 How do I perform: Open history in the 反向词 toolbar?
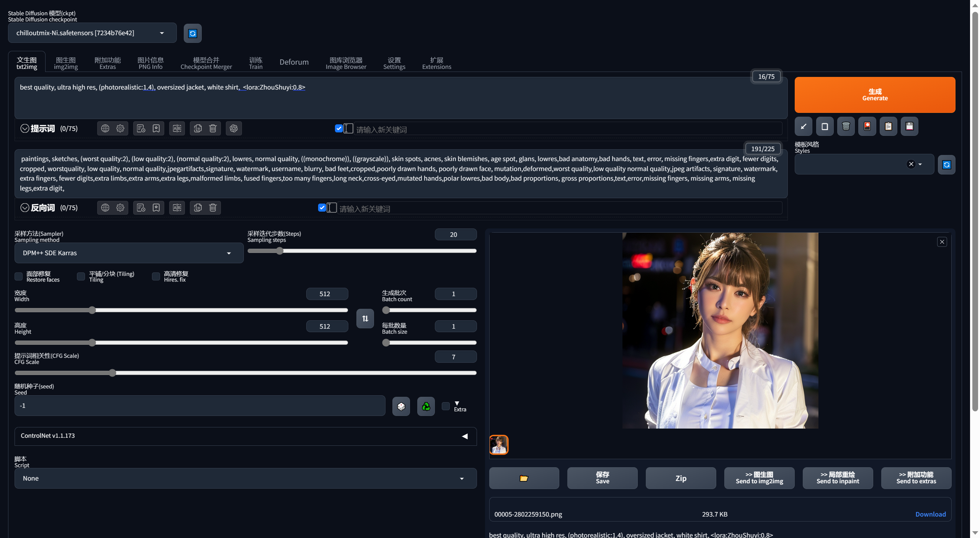pyautogui.click(x=141, y=208)
